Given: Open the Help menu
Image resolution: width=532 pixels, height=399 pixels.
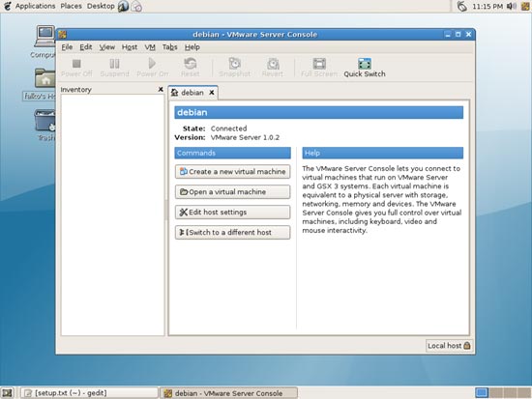Looking at the screenshot, I should click(192, 47).
